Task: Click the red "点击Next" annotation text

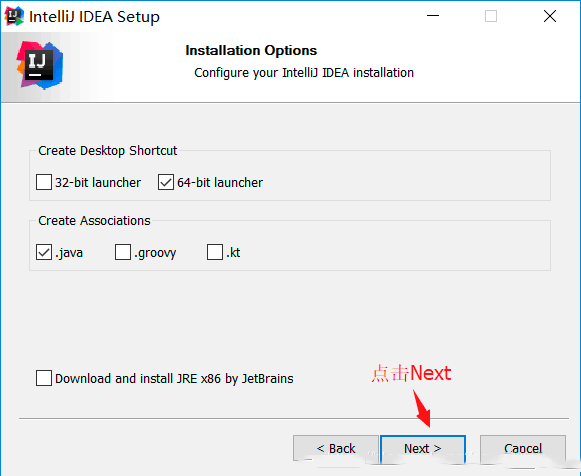Action: point(411,373)
